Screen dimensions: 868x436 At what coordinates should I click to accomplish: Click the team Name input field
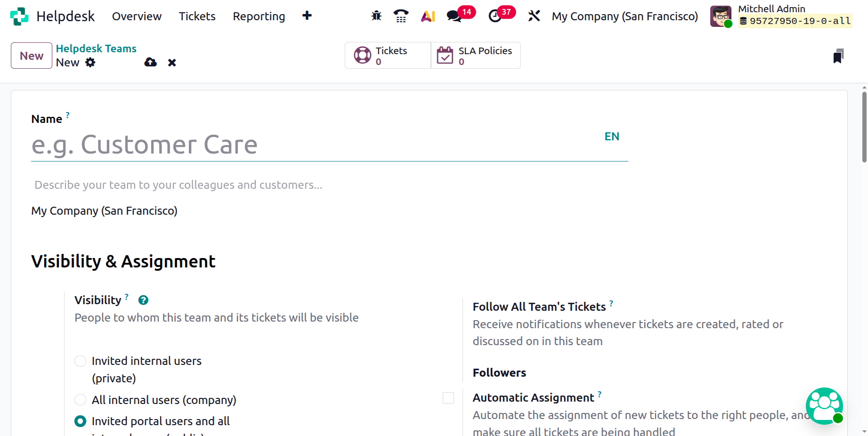(311, 145)
